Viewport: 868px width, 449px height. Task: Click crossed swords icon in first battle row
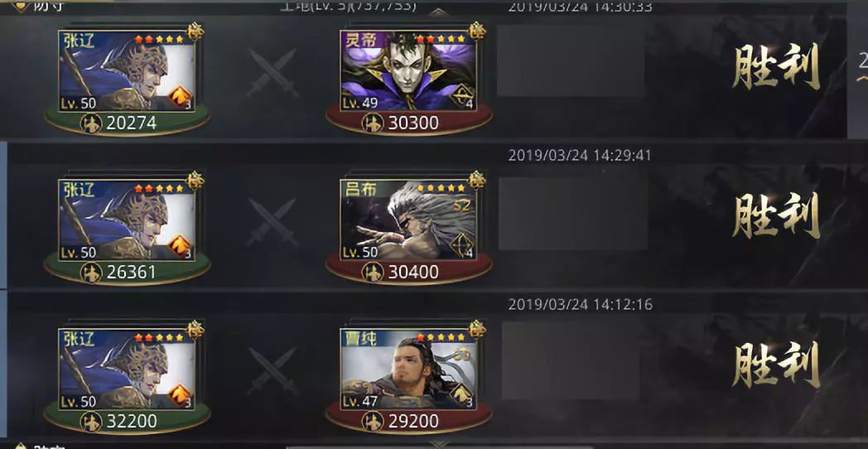[272, 72]
